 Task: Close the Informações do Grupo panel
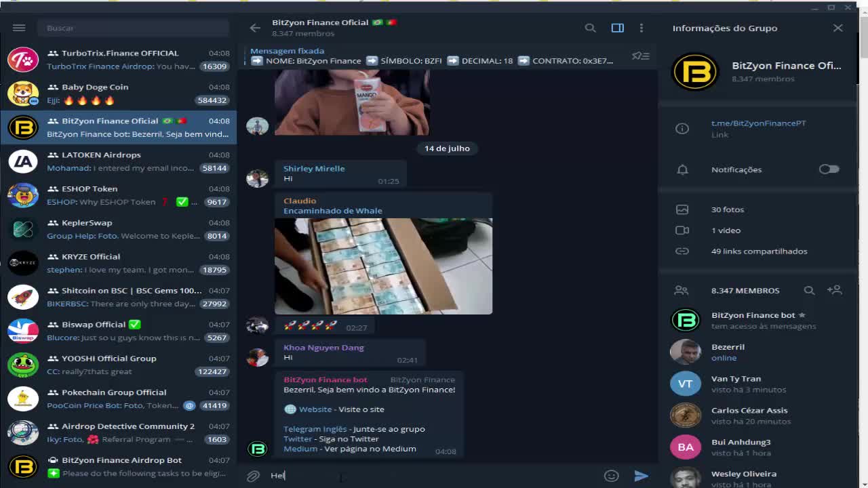click(x=838, y=28)
